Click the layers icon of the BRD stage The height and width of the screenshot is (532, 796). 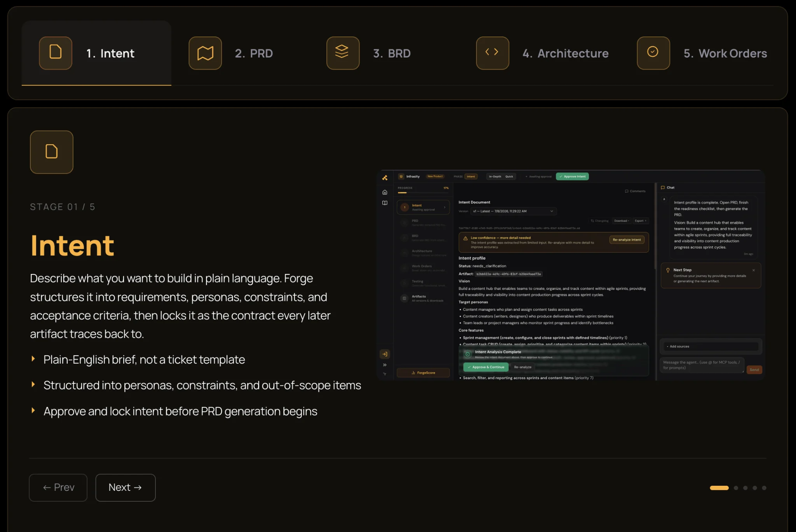click(x=343, y=53)
